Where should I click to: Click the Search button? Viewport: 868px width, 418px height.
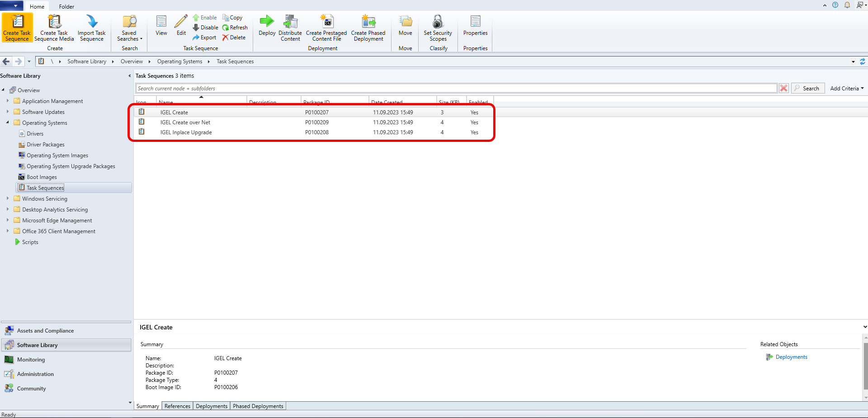808,89
